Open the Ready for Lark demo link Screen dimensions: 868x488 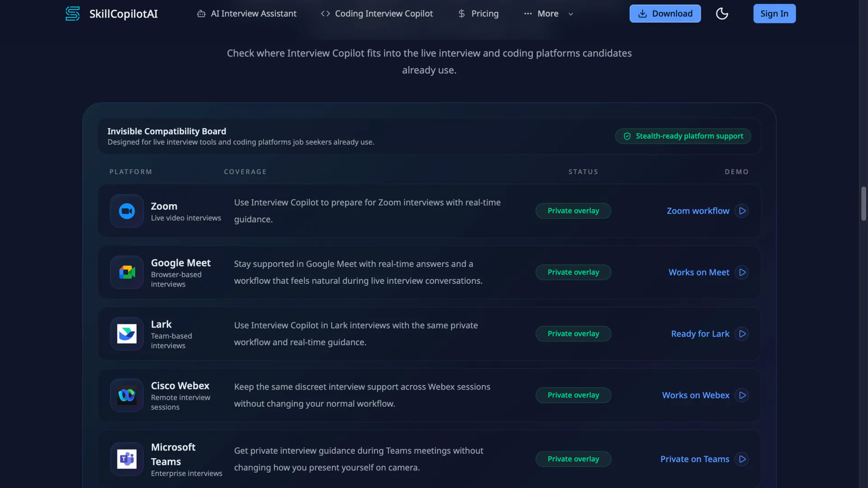tap(700, 334)
